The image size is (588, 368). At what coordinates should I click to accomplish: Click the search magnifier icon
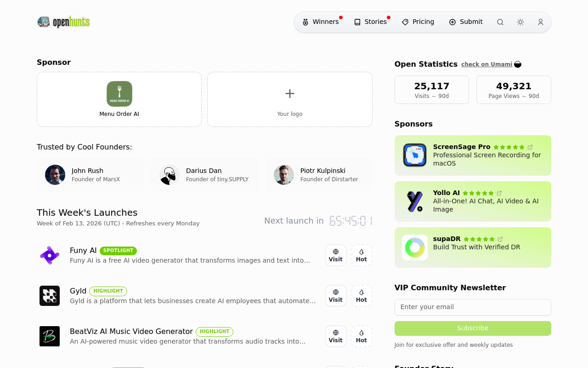(500, 22)
